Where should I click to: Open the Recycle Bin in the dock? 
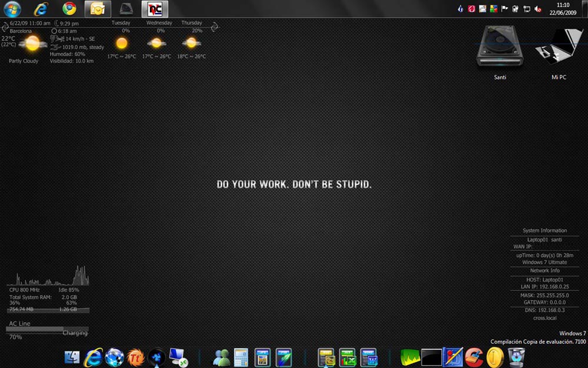[x=516, y=357]
